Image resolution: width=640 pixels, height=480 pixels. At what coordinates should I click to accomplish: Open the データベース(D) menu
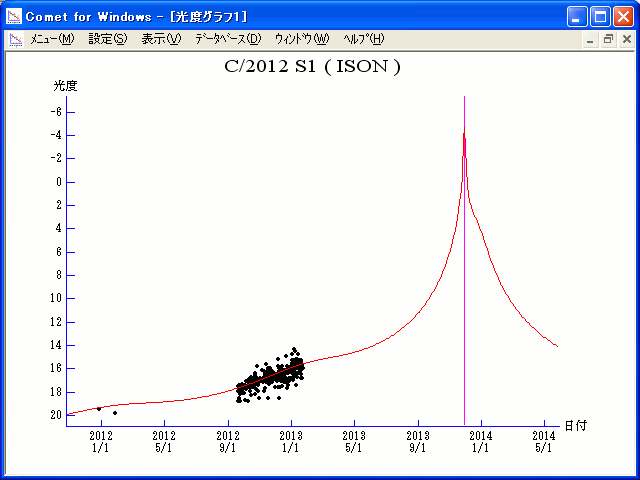[228, 39]
